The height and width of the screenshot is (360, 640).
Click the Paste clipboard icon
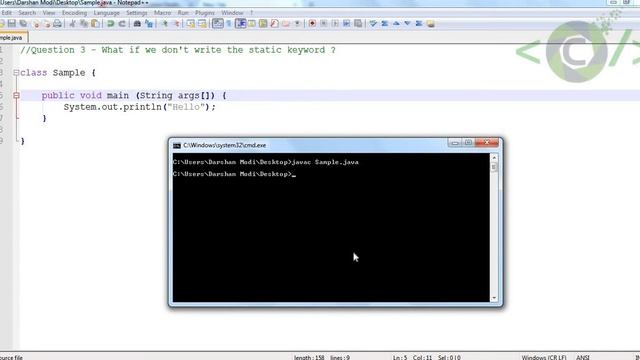tap(95, 24)
